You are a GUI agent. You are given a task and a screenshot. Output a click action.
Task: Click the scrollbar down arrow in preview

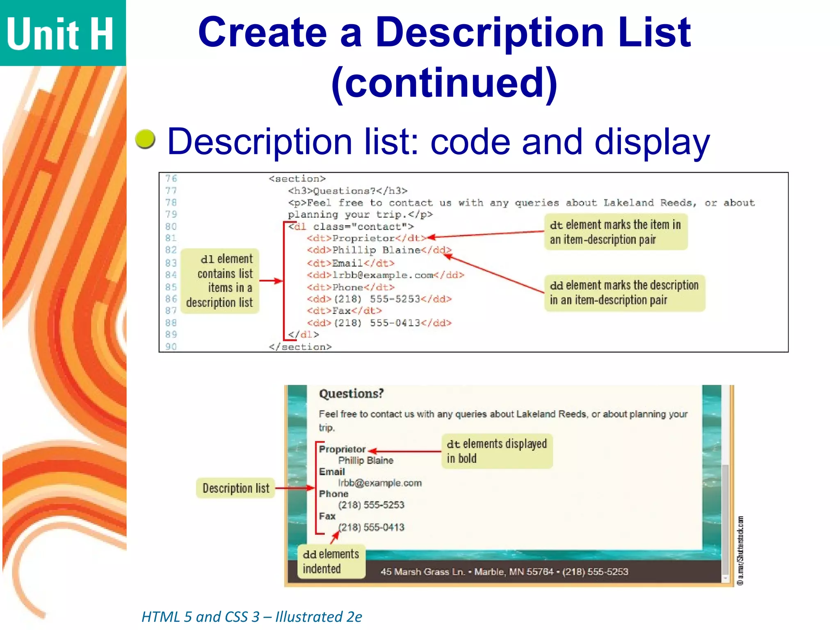click(x=725, y=578)
